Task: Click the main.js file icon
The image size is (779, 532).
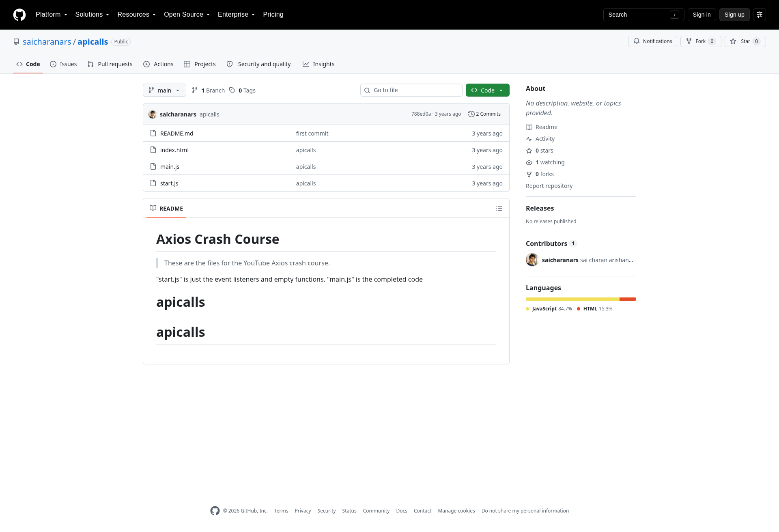Action: (x=153, y=167)
